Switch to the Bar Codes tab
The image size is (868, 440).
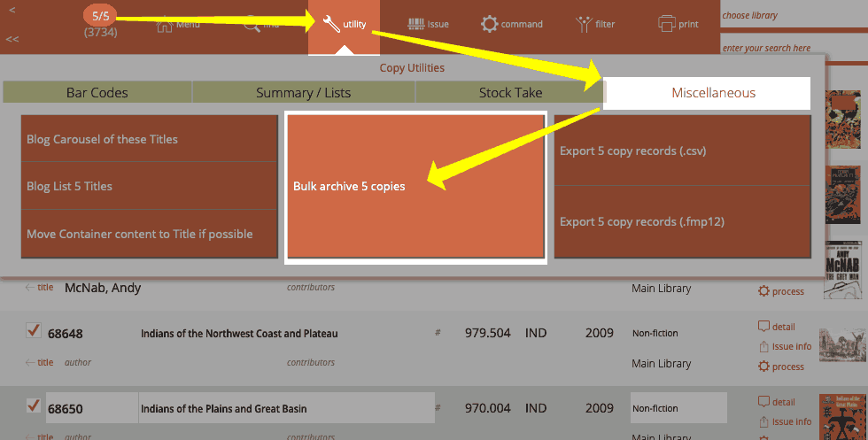pyautogui.click(x=97, y=92)
